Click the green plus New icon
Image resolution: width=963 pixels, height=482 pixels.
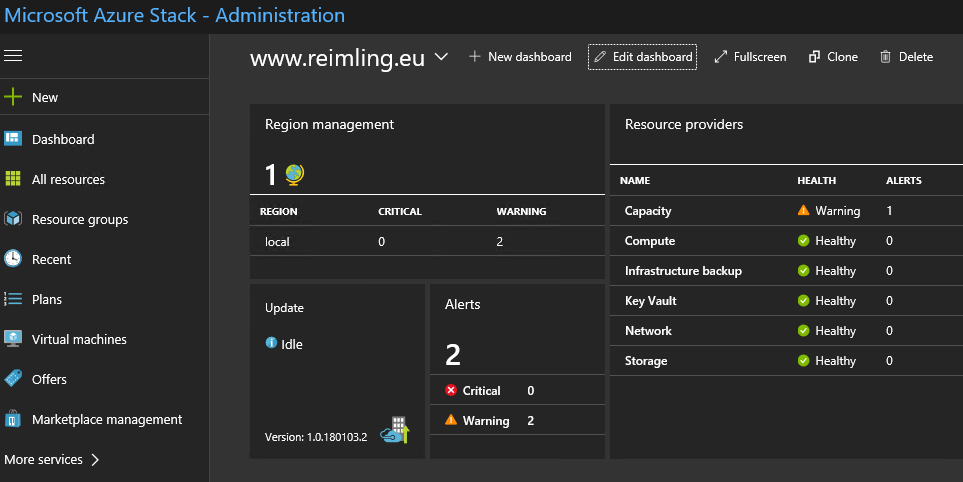pos(13,97)
